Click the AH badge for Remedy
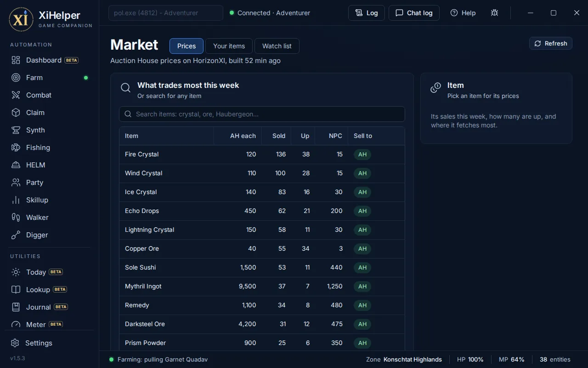This screenshot has height=368, width=588. point(362,305)
